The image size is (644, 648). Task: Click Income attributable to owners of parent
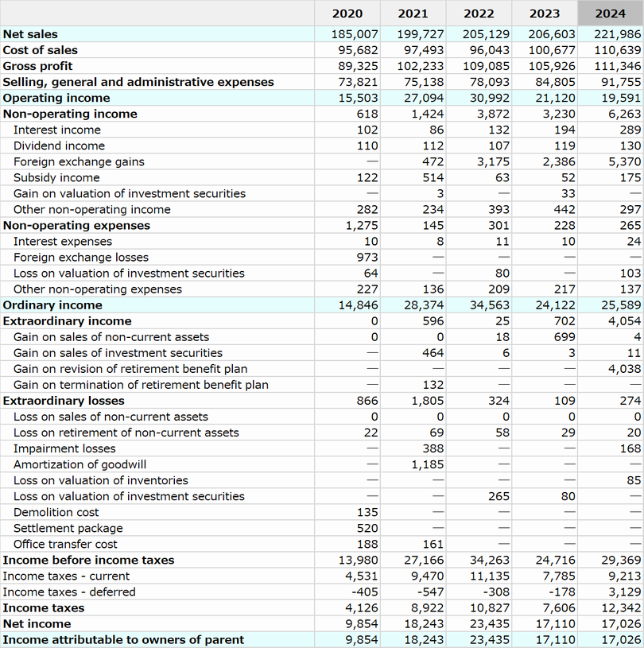[123, 640]
